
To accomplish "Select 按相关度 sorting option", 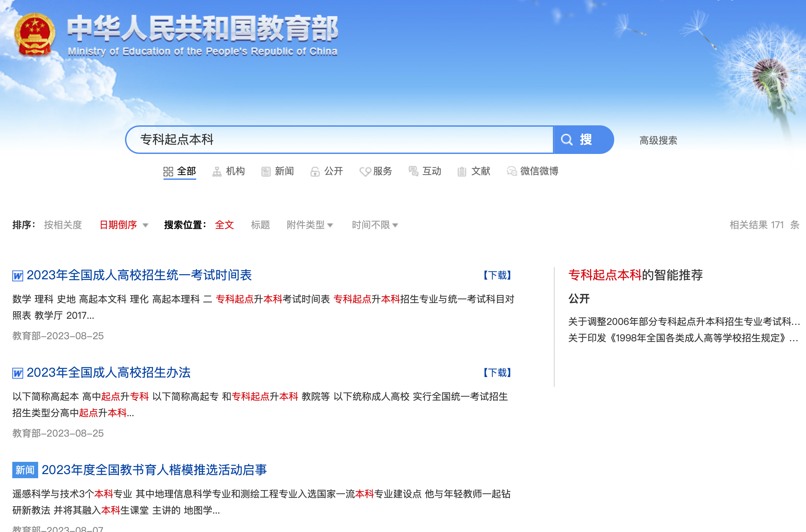I will click(x=63, y=225).
